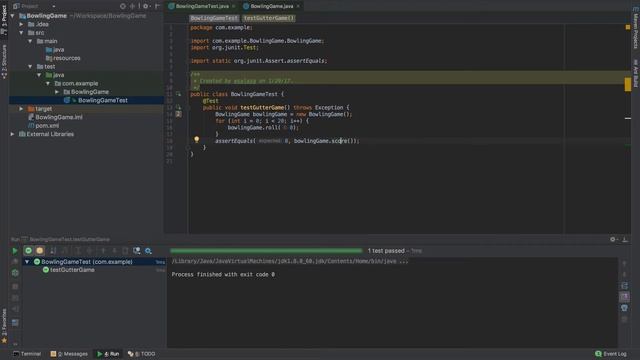
Task: Expand the .idea folder
Action: 21,24
